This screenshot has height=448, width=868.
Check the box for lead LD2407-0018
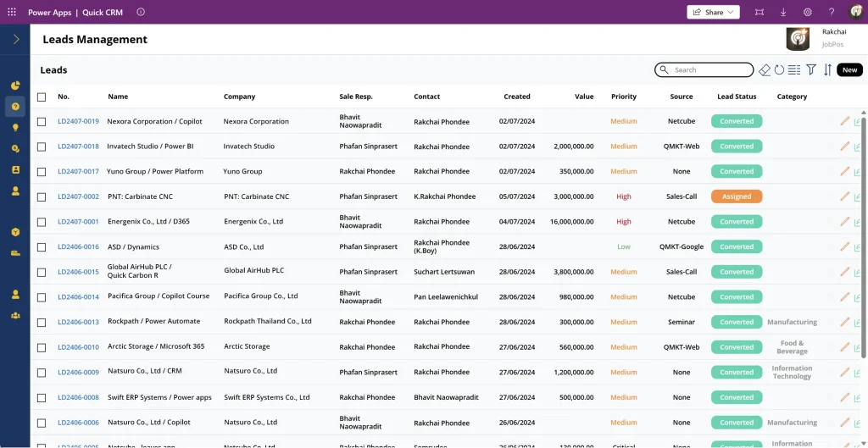tap(42, 147)
